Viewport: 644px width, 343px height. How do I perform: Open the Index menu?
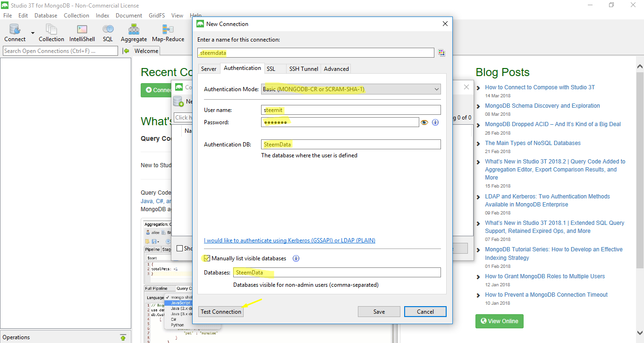click(x=102, y=16)
